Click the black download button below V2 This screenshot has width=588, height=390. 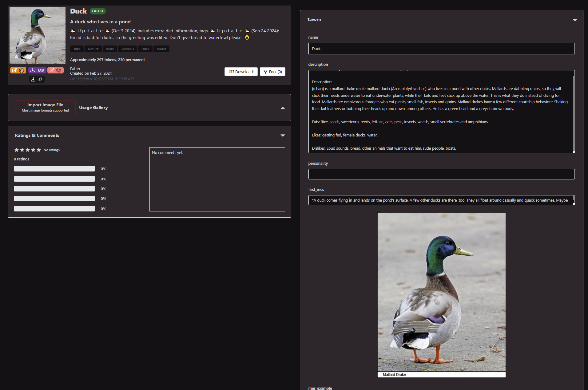click(37, 79)
